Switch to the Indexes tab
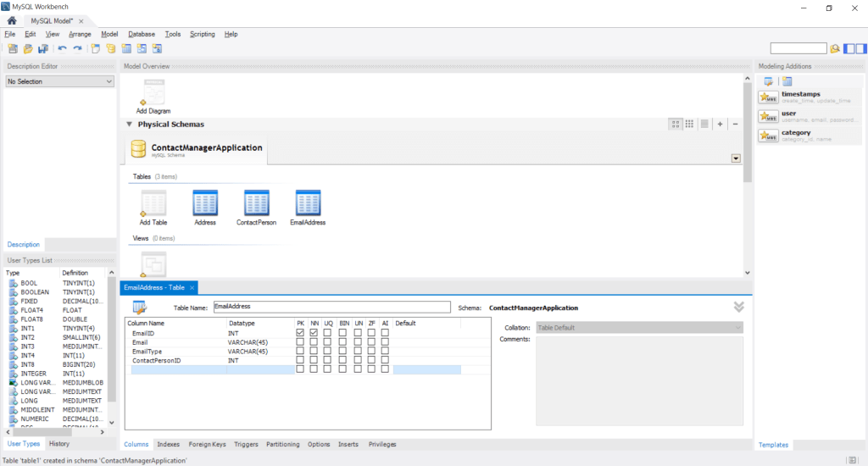This screenshot has width=868, height=466. (169, 444)
